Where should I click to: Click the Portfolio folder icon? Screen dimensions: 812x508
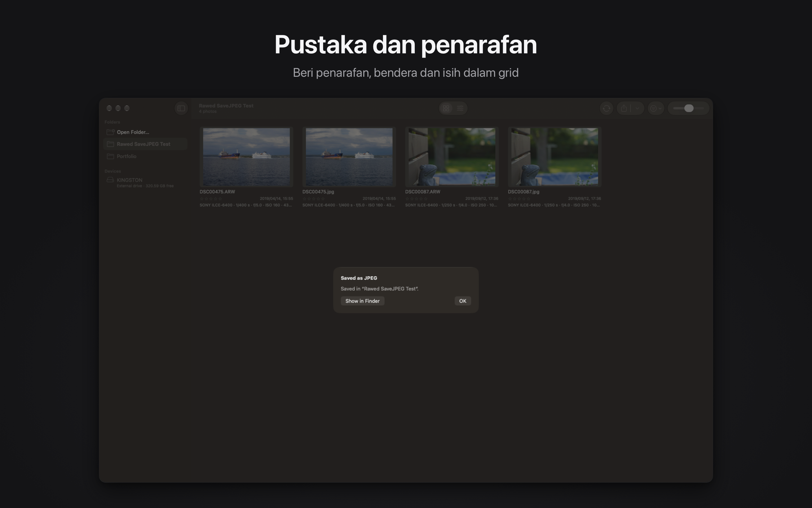[x=111, y=156]
